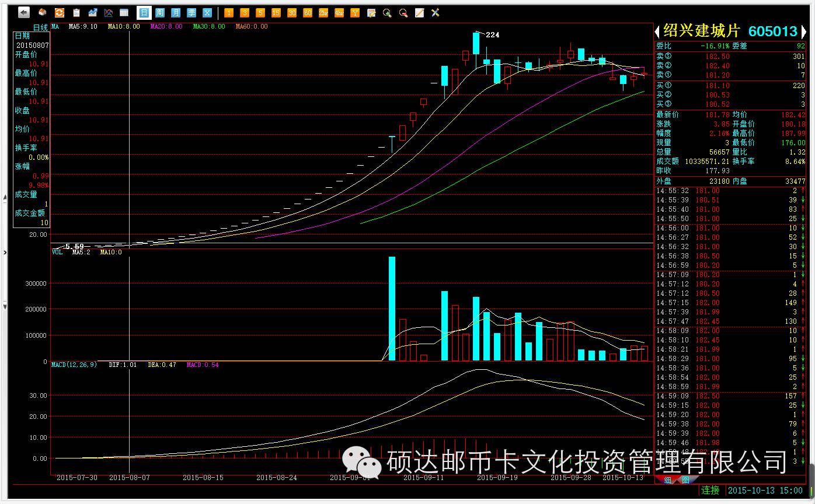Viewport: 815px width, 504px height.
Task: Click the 2015-09-11 date axis label
Action: tap(423, 477)
